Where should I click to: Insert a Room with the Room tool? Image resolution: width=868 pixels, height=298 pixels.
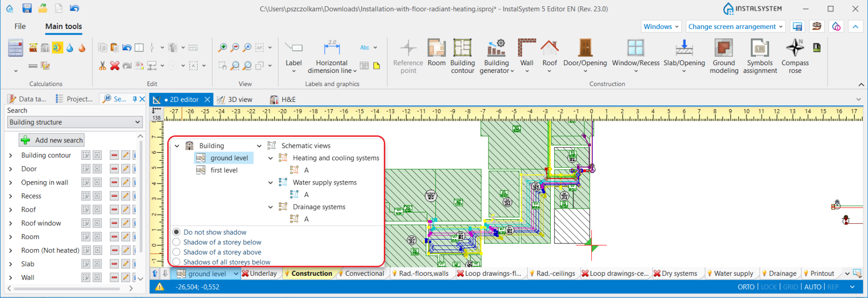coord(436,53)
